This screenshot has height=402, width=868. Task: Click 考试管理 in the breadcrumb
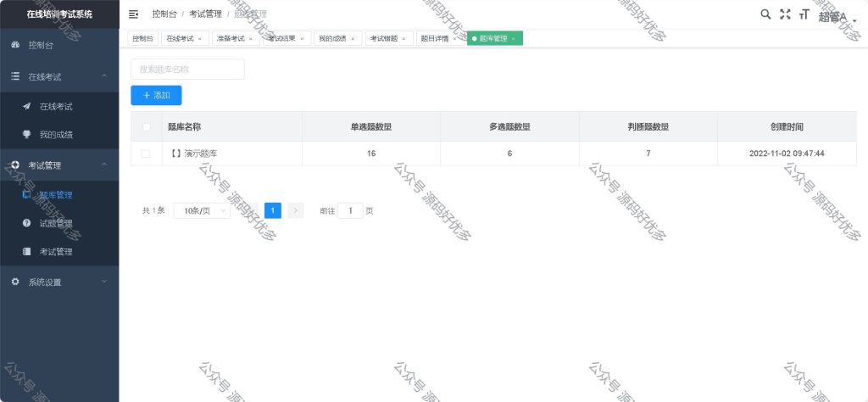[x=205, y=14]
